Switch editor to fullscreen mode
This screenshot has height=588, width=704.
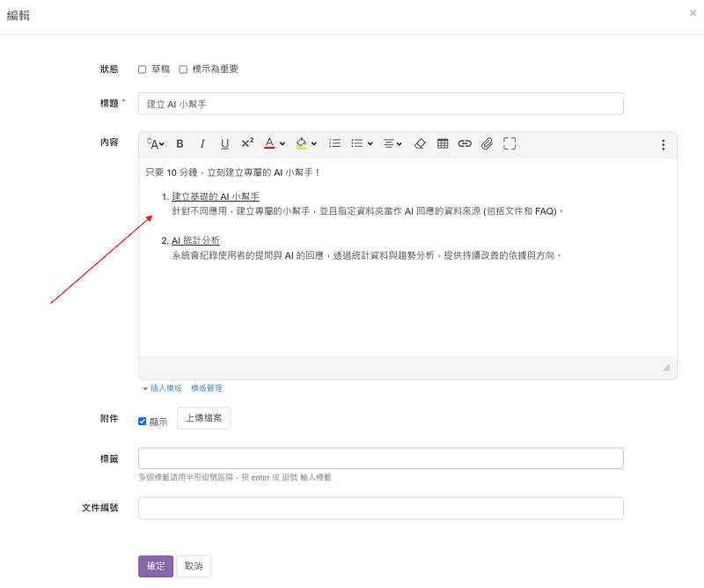[509, 144]
